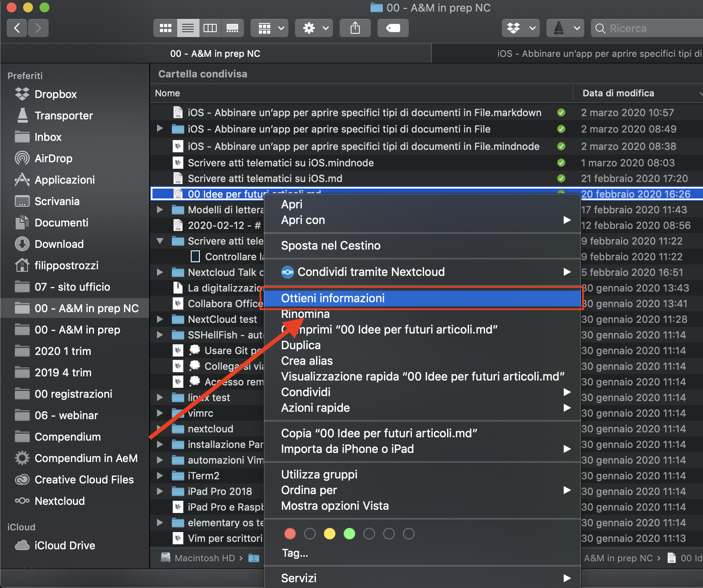Open iCloud Drive in the sidebar
703x588 pixels.
[65, 546]
